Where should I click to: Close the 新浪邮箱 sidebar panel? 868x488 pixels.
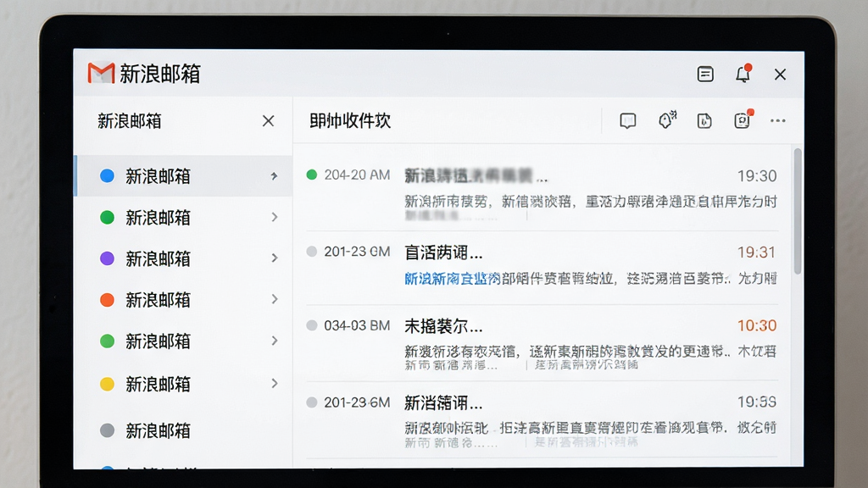[269, 121]
